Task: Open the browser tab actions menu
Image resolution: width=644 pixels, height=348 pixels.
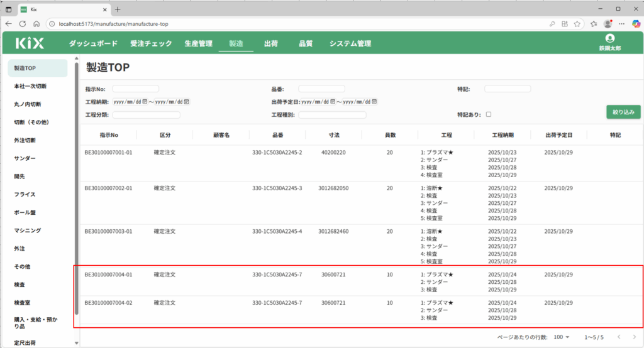Action: [x=9, y=9]
